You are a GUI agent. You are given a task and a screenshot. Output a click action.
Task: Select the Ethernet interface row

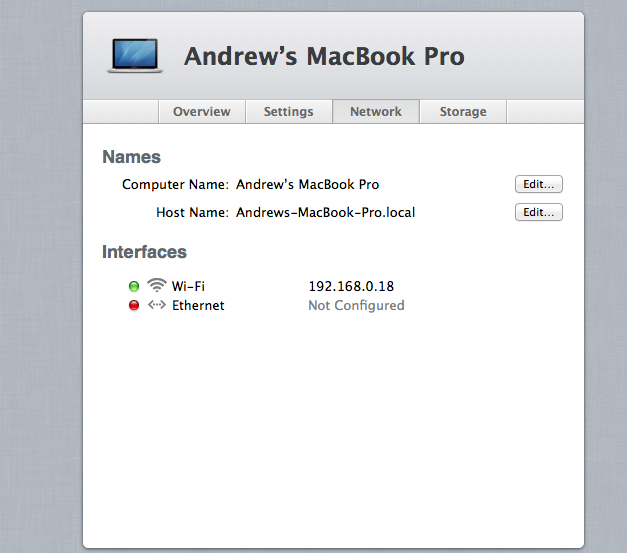266,305
